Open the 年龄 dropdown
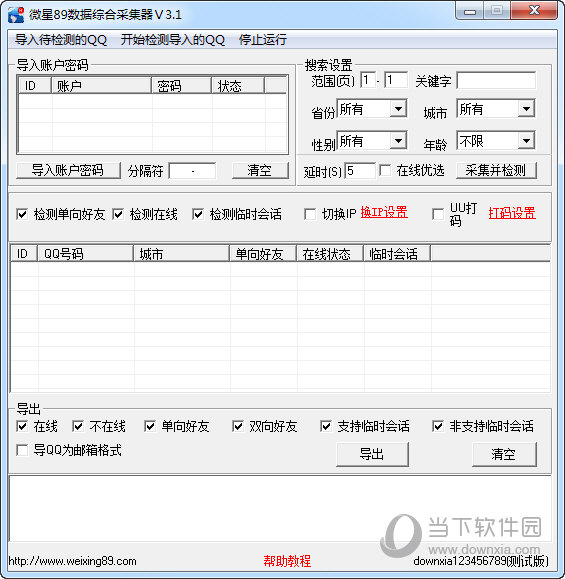 tap(496, 140)
